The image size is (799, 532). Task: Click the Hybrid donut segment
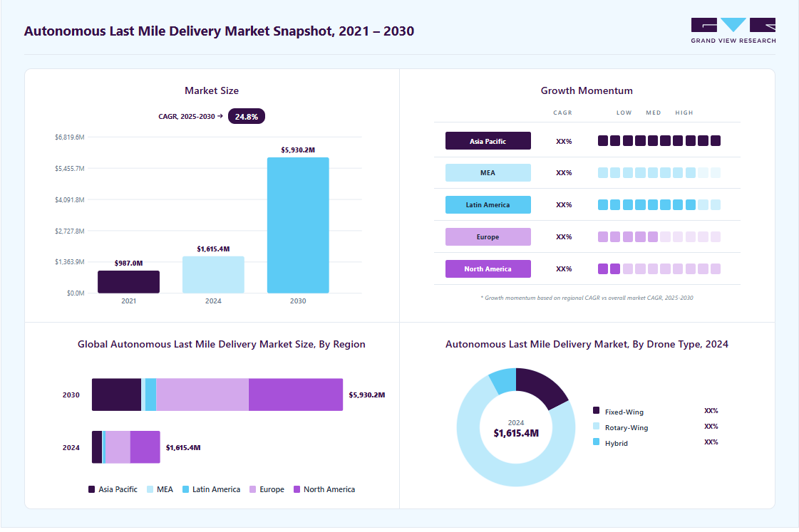505,380
